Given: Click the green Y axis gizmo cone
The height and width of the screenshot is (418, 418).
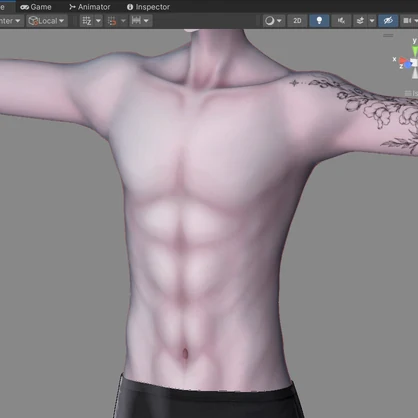Looking at the screenshot, I should tap(415, 52).
